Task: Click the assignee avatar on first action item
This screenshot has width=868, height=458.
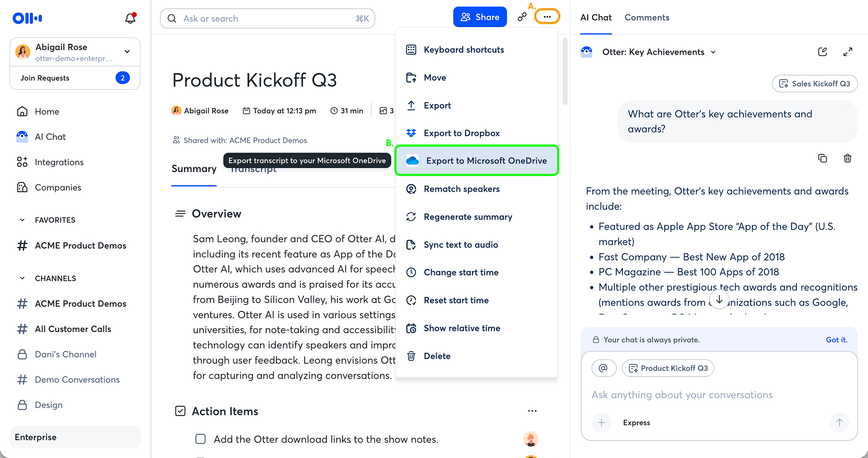Action: coord(531,439)
